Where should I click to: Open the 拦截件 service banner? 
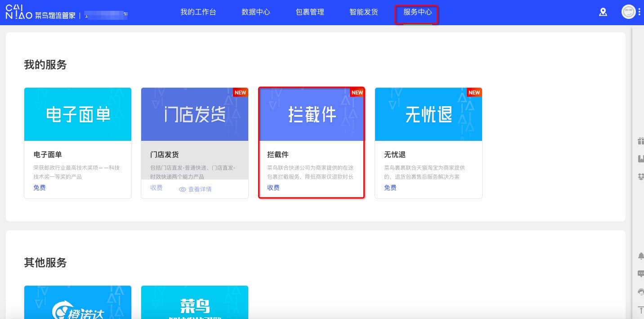tap(312, 115)
